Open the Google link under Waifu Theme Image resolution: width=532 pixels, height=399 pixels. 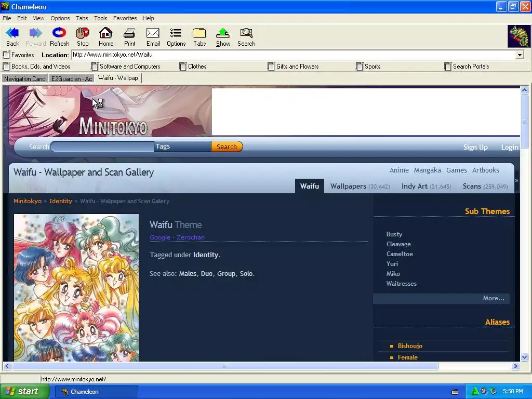(x=160, y=237)
